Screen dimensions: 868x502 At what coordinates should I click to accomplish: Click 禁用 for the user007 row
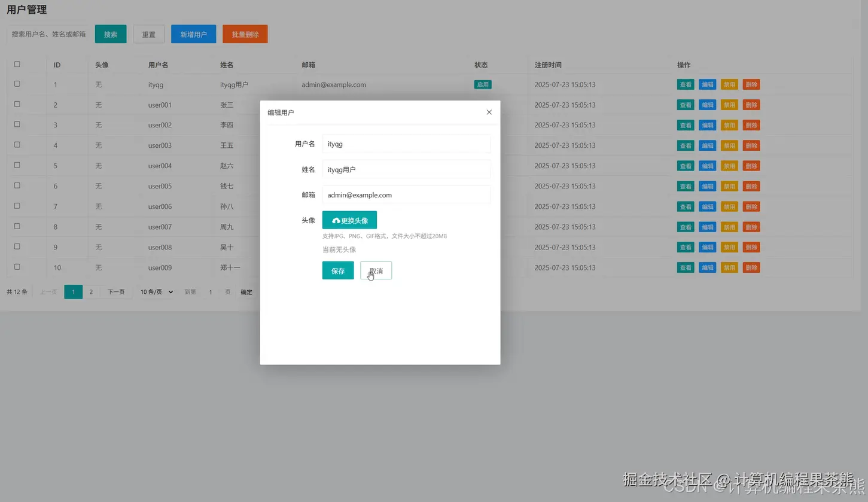point(729,227)
